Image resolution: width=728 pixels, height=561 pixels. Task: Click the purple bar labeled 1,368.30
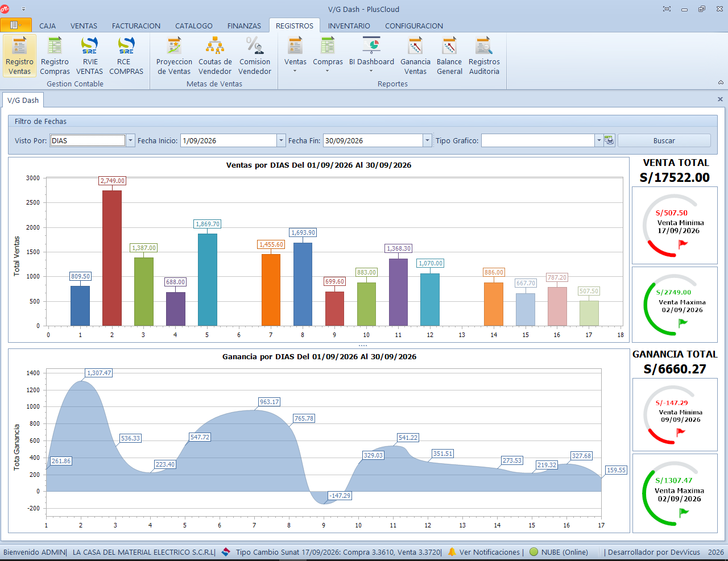(x=398, y=292)
